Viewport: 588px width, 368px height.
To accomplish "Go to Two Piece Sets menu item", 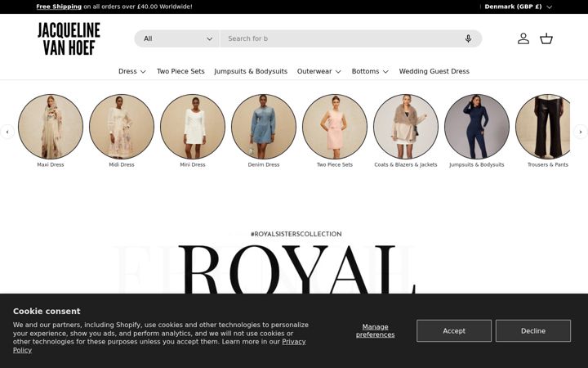I will tap(180, 71).
